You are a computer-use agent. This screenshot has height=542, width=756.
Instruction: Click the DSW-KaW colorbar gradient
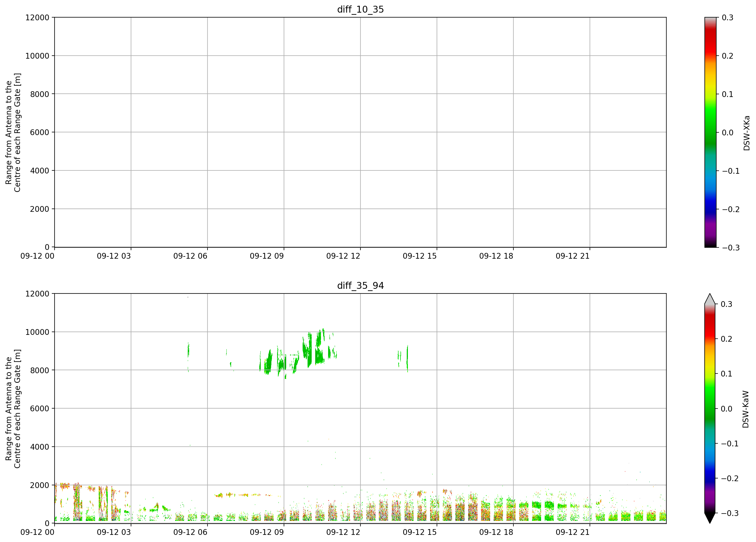tap(710, 408)
